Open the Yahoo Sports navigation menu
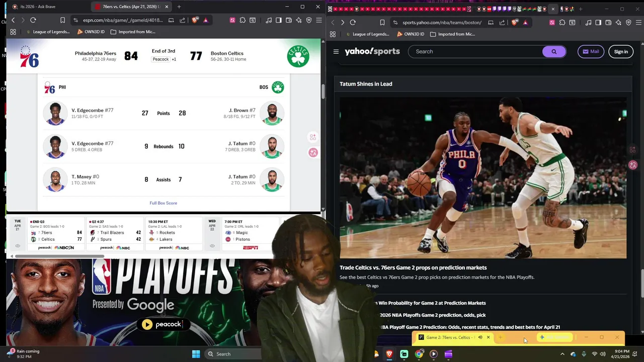The width and height of the screenshot is (644, 362). pos(336,51)
